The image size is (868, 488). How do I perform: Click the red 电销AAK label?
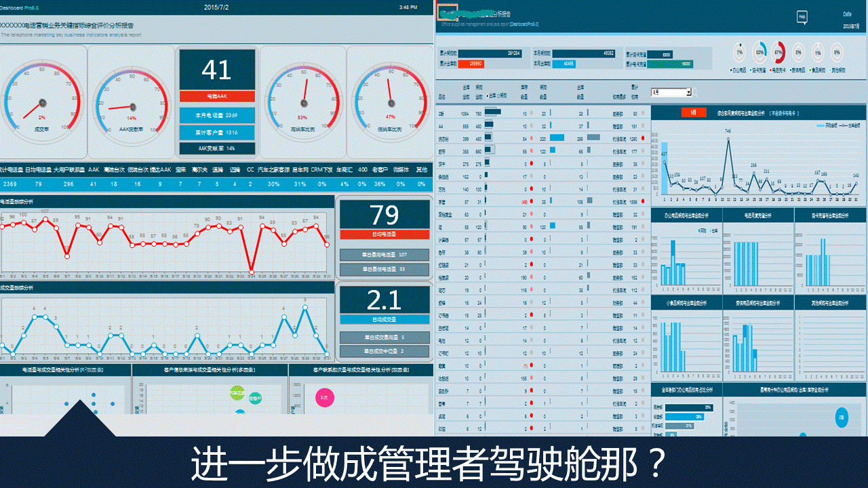tap(217, 96)
